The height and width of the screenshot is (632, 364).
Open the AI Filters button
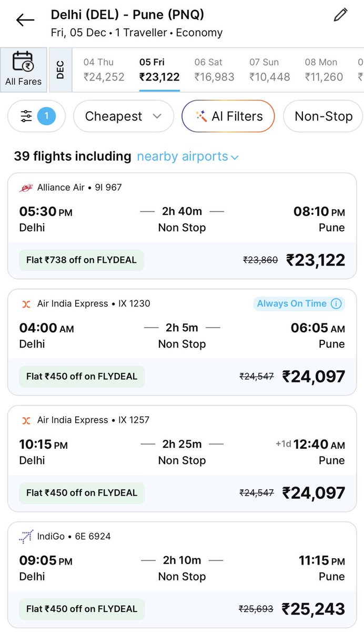pyautogui.click(x=228, y=116)
